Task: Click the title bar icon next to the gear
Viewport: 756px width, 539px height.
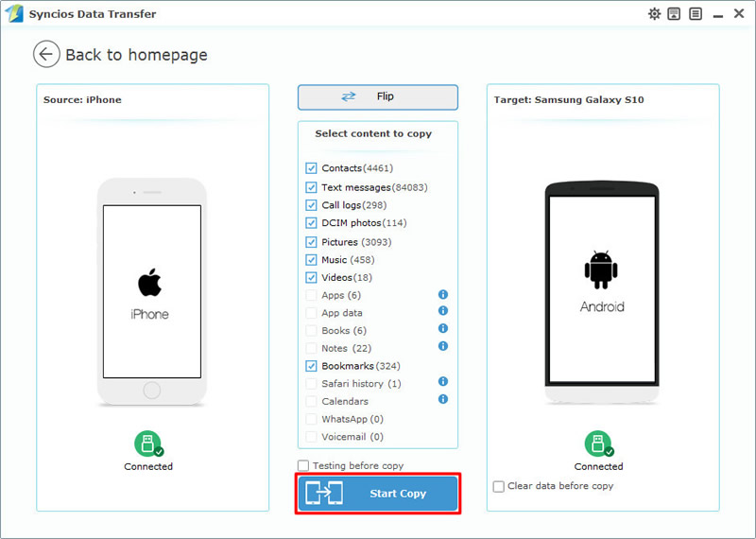Action: pyautogui.click(x=674, y=14)
